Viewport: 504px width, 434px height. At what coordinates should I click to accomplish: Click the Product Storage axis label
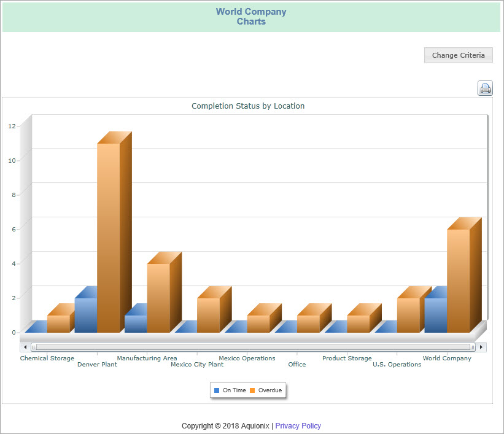click(347, 358)
